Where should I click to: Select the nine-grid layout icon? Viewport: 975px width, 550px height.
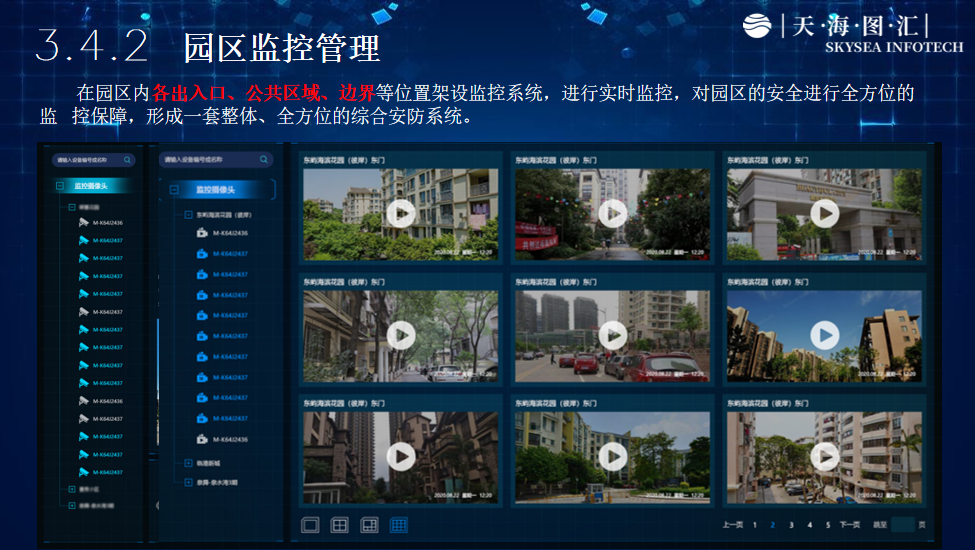point(399,525)
